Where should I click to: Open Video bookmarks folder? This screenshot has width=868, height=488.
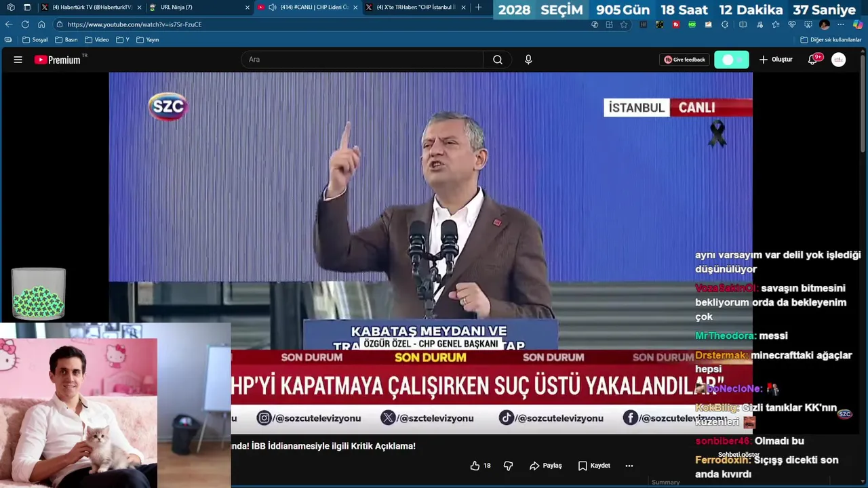pyautogui.click(x=97, y=40)
